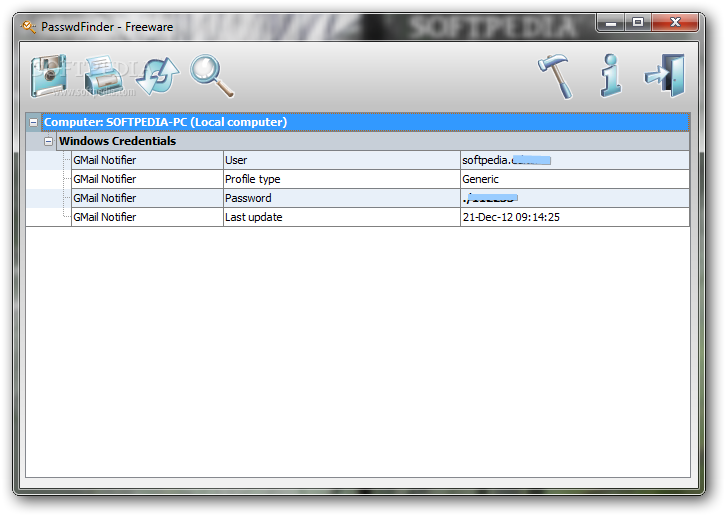Image resolution: width=726 pixels, height=516 pixels.
Task: Minimize the PasswdFinder window
Action: click(611, 22)
